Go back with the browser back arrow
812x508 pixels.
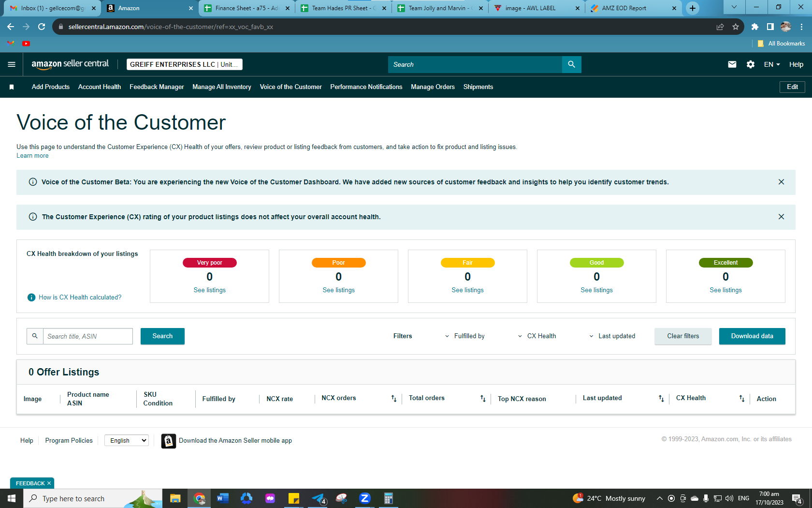point(11,27)
